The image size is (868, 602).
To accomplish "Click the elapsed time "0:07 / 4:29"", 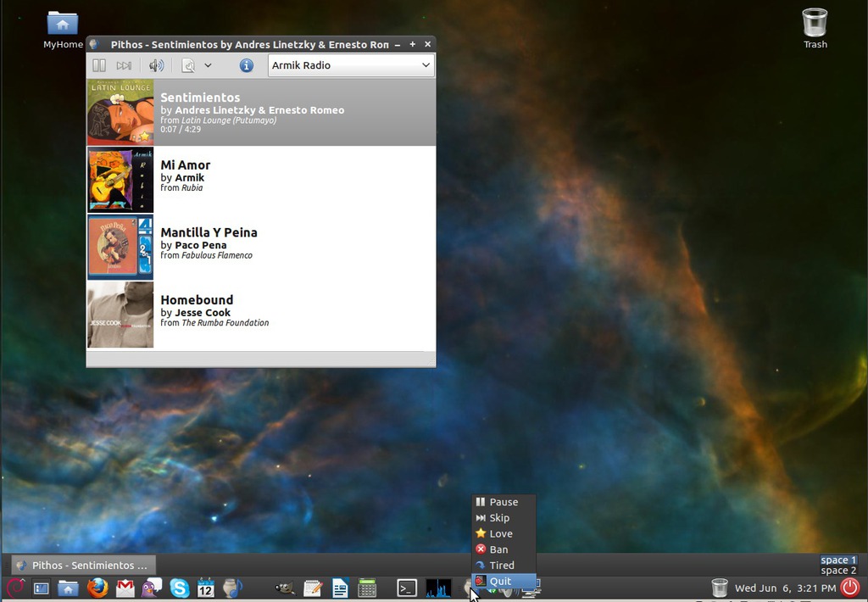I will [x=181, y=129].
